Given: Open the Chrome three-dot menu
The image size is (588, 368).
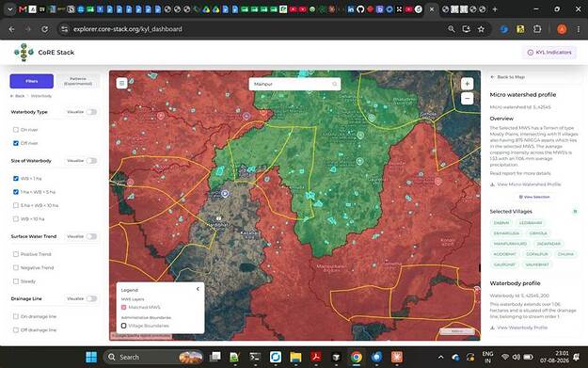Looking at the screenshot, I should [579, 29].
